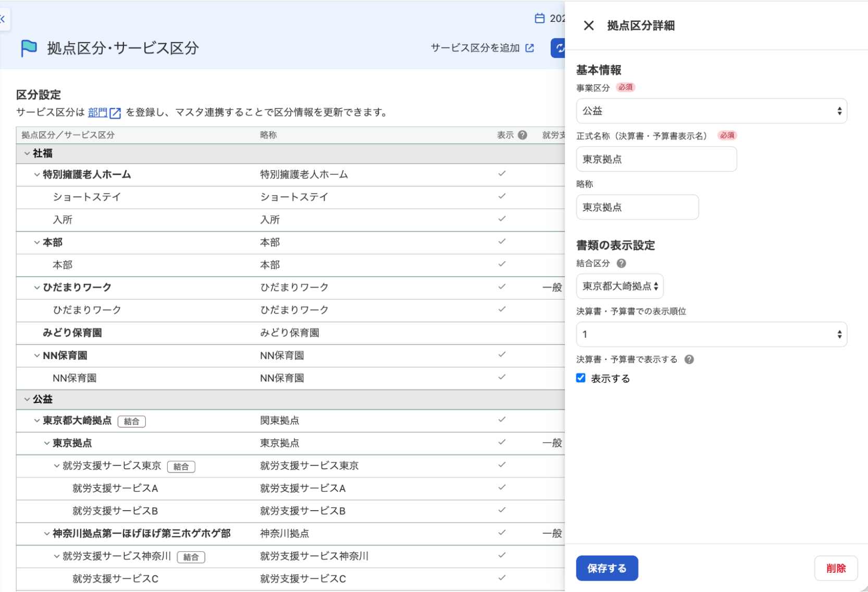Click the blue refresh sync button

click(x=558, y=48)
